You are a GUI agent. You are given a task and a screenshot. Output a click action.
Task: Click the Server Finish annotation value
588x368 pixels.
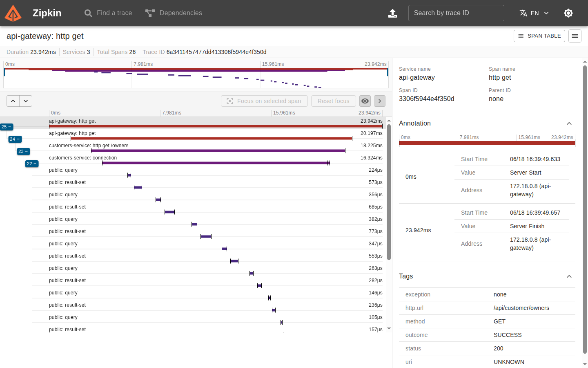527,226
